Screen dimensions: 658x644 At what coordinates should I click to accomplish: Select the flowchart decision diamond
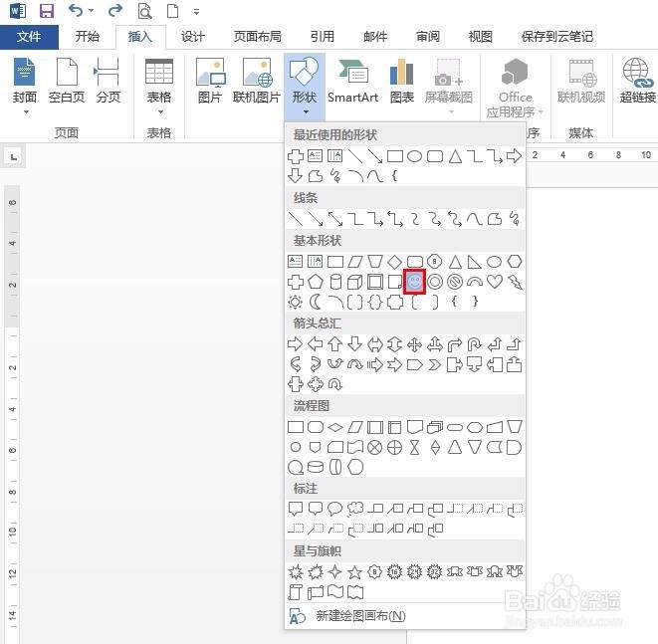(x=334, y=428)
